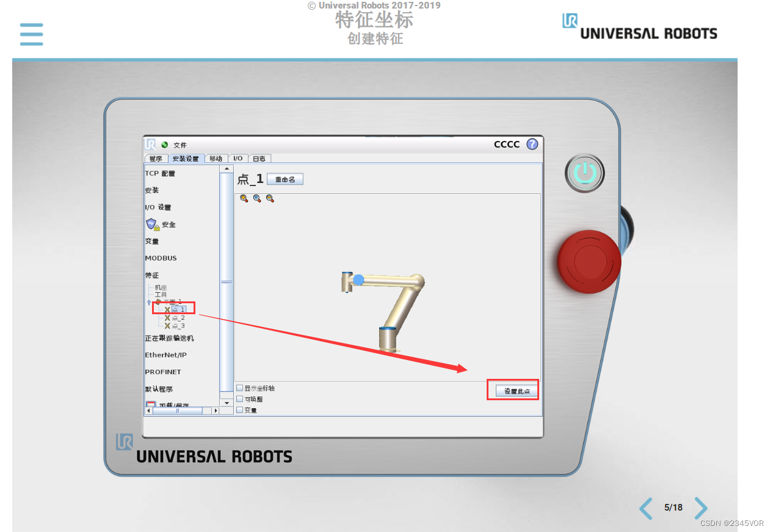Viewport: 773px width, 532px height.
Task: Switch to the 日志 tab
Action: pyautogui.click(x=259, y=159)
